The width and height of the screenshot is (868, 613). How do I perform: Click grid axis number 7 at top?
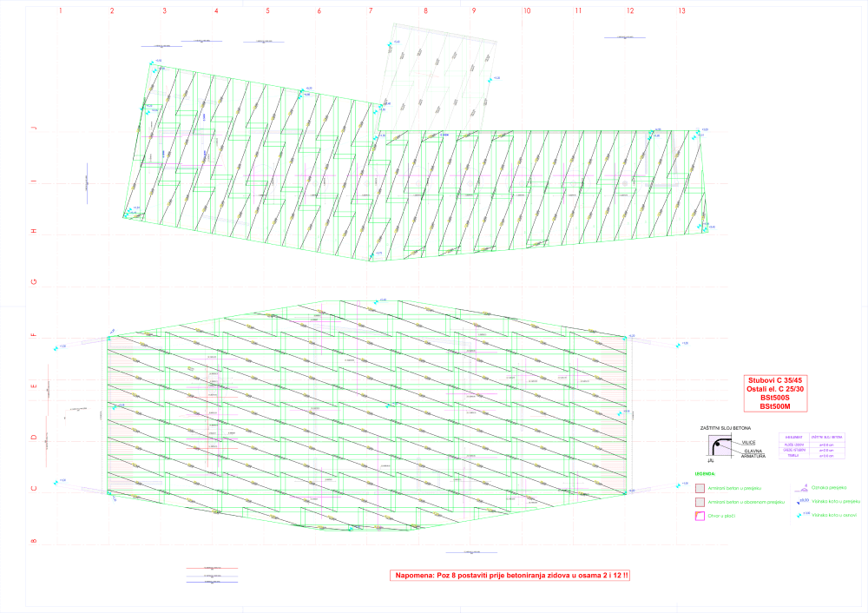click(x=371, y=11)
